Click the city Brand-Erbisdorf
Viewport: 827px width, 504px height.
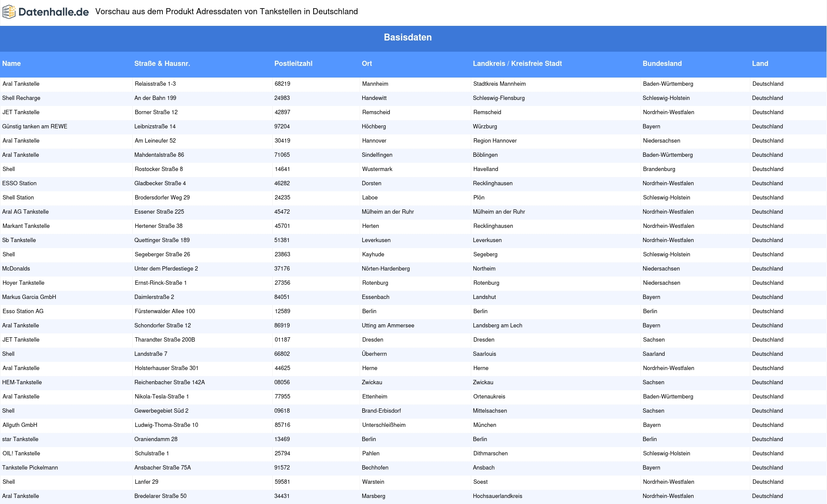381,411
